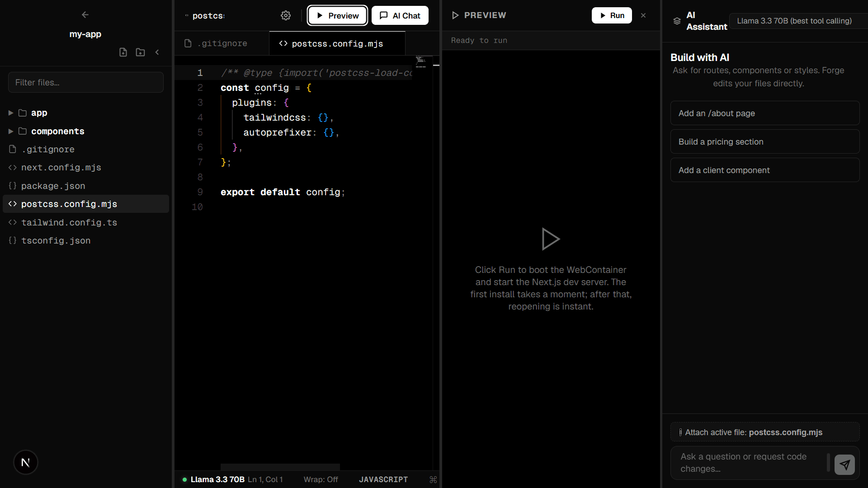Choose the 'Add an /about page' suggestion
Image resolution: width=868 pixels, height=488 pixels.
coord(765,113)
